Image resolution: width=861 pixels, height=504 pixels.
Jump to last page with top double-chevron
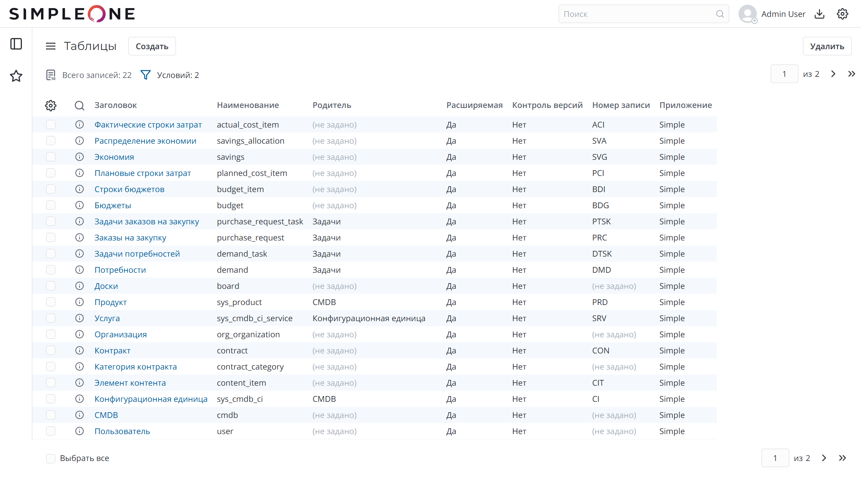(x=851, y=74)
